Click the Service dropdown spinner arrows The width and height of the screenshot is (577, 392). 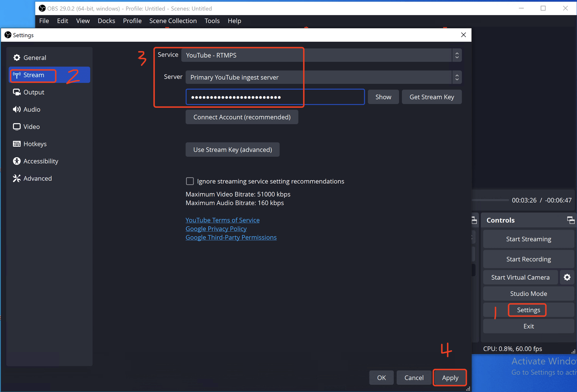point(457,55)
